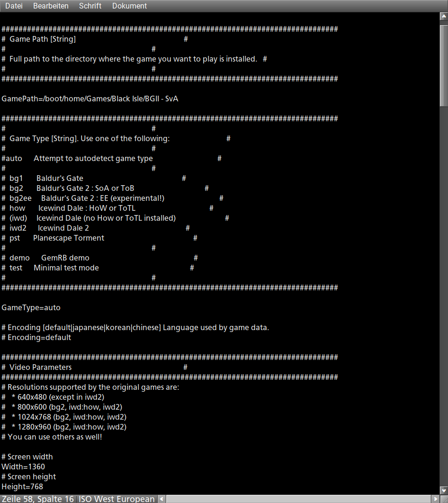Click the commented Encoding=default line
Screen dimensions: 448x503
click(x=36, y=337)
